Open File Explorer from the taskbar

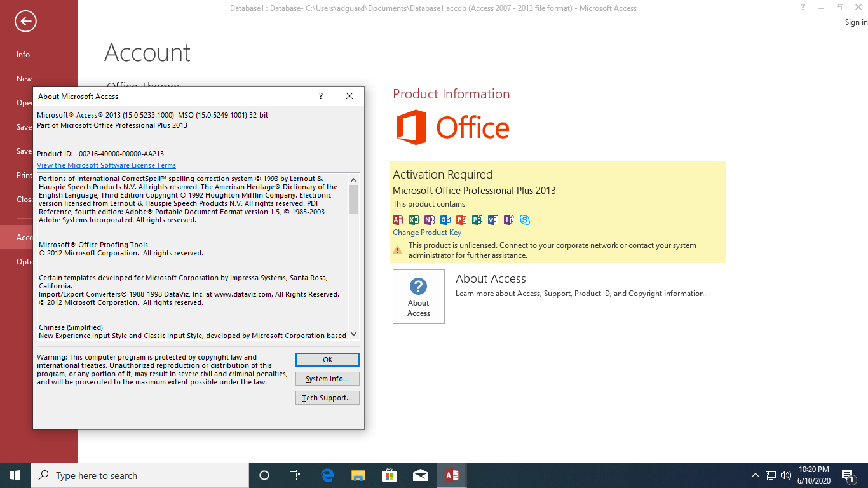point(358,475)
